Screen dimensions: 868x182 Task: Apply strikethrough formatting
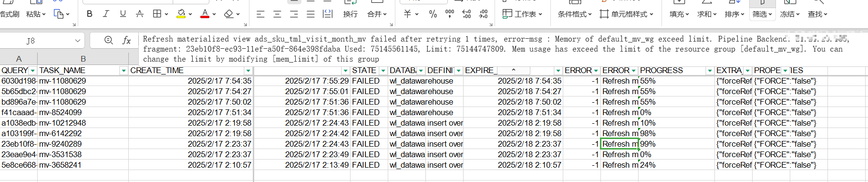point(139,14)
